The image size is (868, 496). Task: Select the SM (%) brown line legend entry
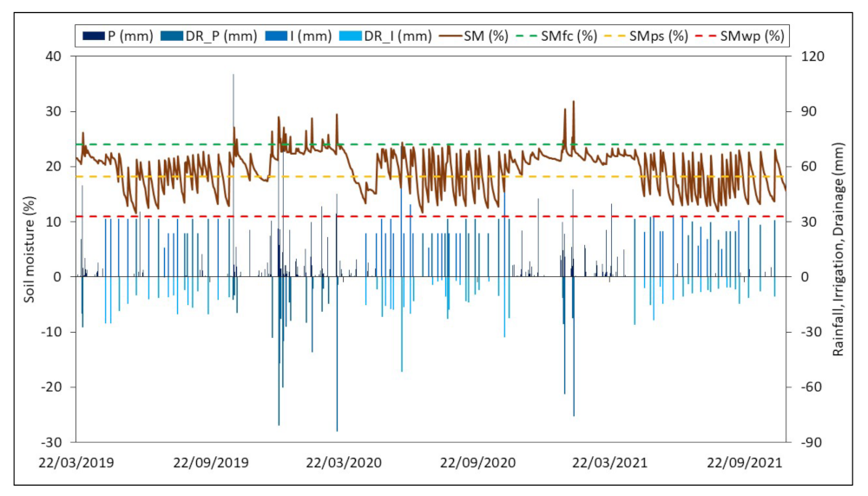[474, 36]
